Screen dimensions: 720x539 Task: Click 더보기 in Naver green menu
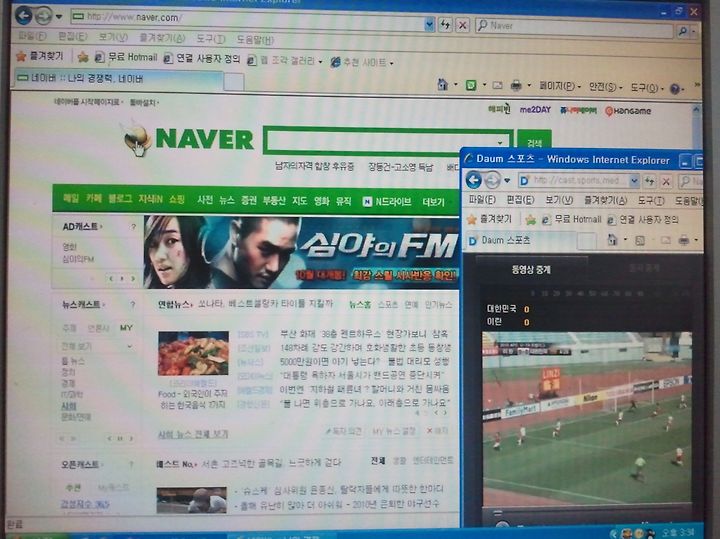(433, 202)
